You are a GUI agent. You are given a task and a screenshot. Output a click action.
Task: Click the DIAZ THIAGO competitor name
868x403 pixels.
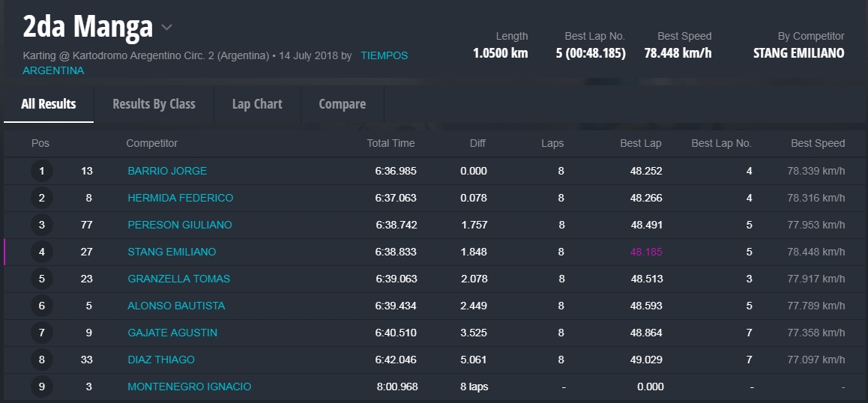161,360
